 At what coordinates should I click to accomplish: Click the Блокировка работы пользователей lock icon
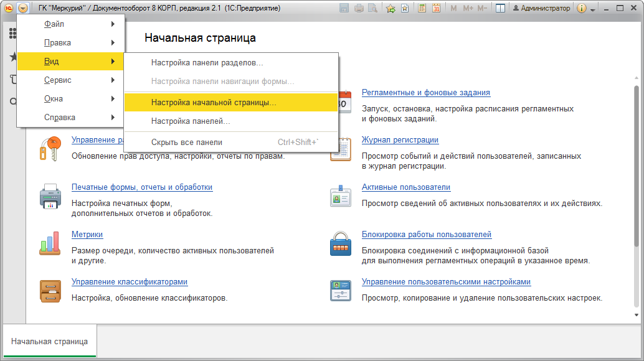341,243
